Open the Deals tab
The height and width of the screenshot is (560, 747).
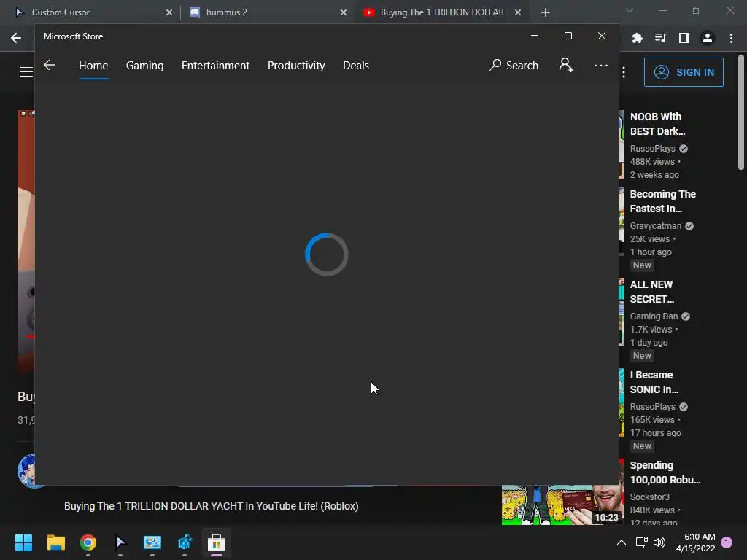[356, 65]
